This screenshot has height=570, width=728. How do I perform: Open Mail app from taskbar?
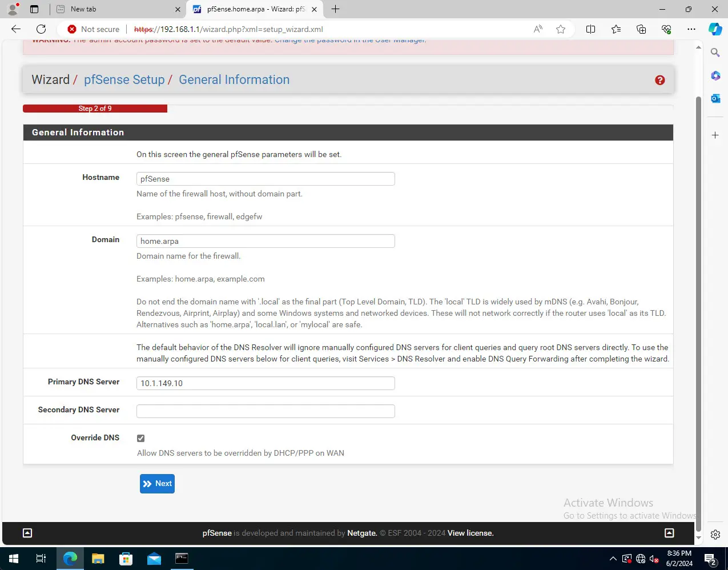click(154, 559)
